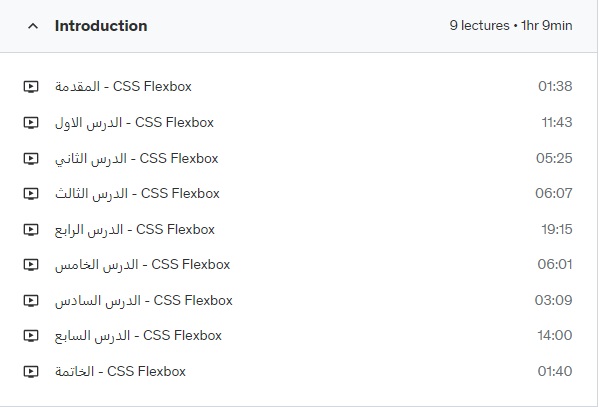Click the Introduction section heading
The width and height of the screenshot is (599, 407).
coord(101,26)
